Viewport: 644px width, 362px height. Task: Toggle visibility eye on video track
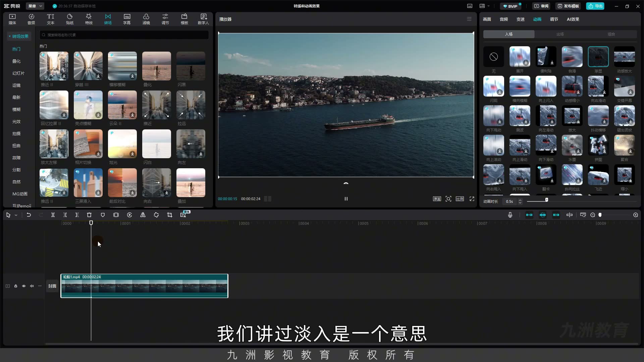tap(24, 286)
